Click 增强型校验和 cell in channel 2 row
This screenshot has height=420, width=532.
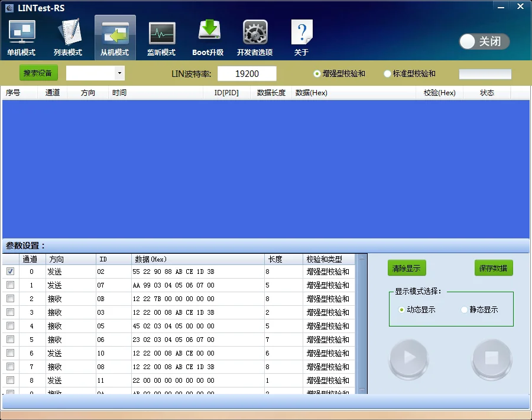pyautogui.click(x=328, y=299)
